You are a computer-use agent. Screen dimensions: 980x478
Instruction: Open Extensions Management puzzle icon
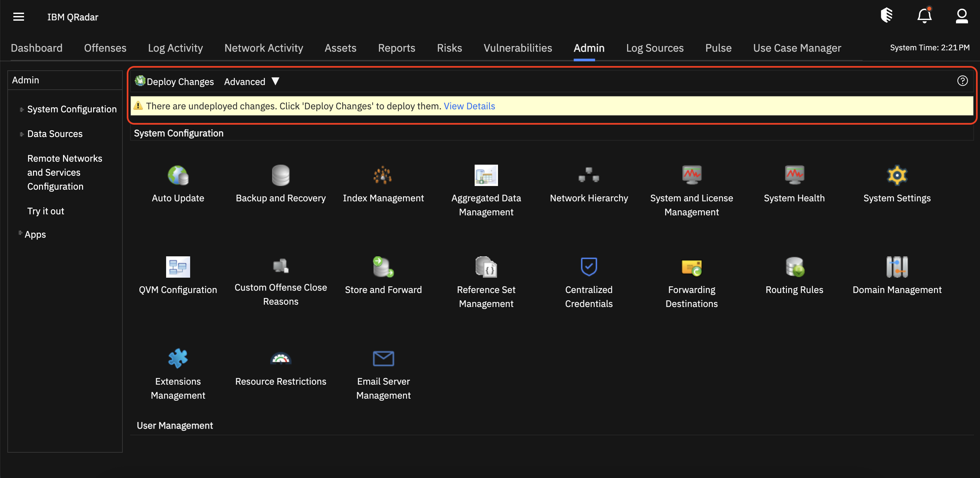coord(178,359)
